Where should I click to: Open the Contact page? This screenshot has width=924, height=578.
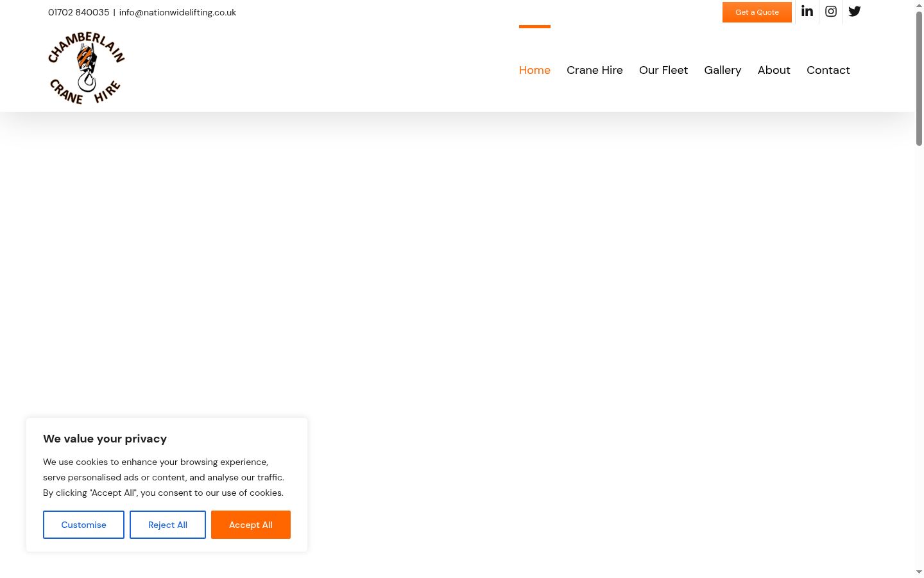click(828, 70)
